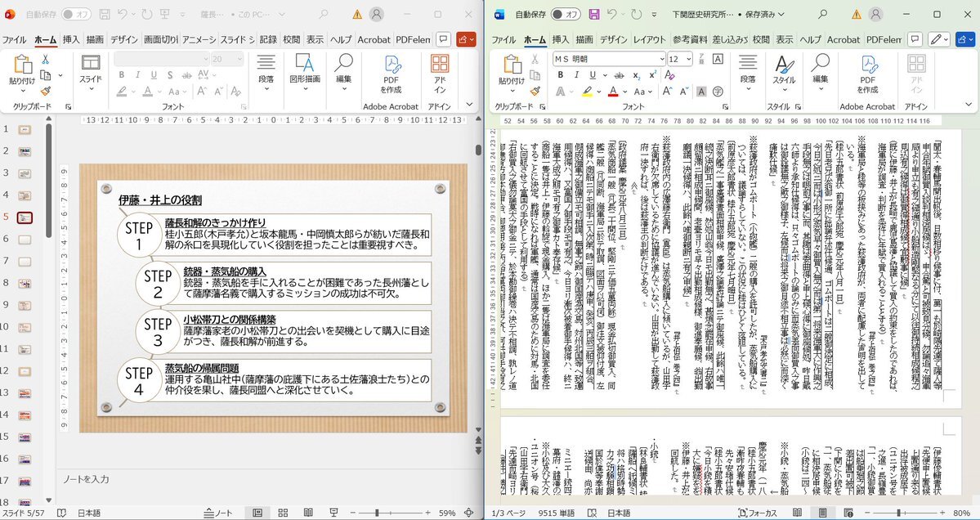Screen dimensions: 980x520
Task: Apply Bold in the Word ribbon
Action: coord(561,75)
